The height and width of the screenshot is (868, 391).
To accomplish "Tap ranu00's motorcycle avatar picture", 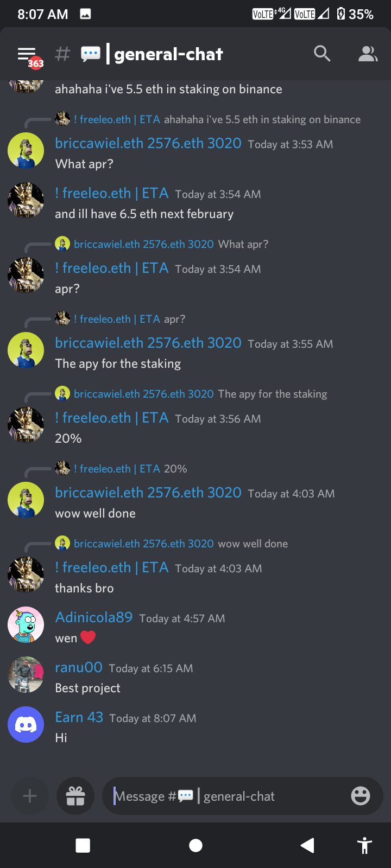I will click(x=26, y=674).
